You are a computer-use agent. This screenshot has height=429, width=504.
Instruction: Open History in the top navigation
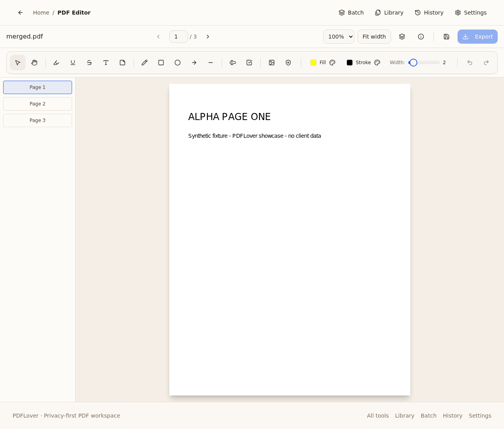pos(429,13)
